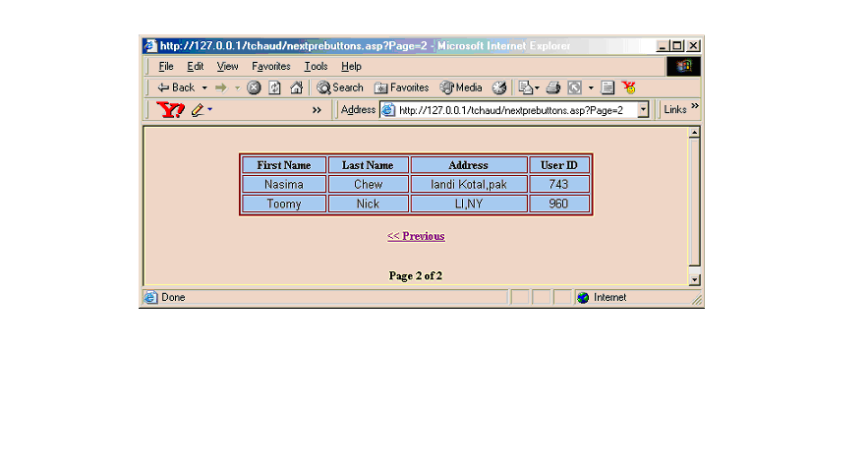
Task: Open the View menu
Action: click(x=227, y=67)
